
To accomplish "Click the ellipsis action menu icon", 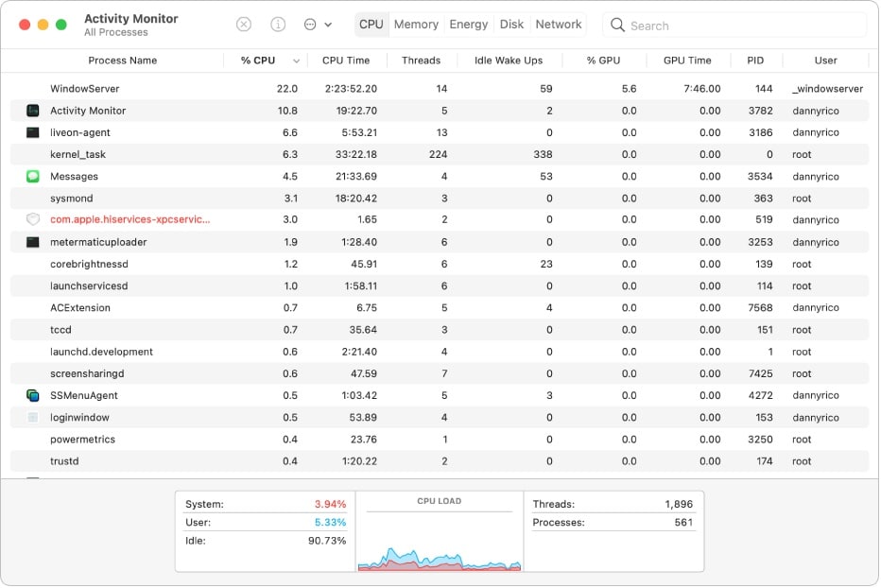I will click(310, 25).
